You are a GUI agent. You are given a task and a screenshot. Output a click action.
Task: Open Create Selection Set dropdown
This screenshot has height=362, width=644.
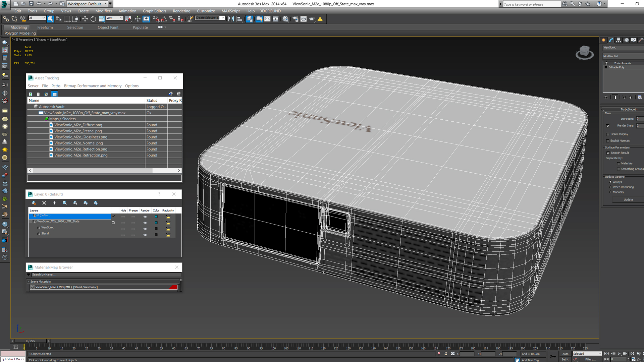pyautogui.click(x=210, y=18)
